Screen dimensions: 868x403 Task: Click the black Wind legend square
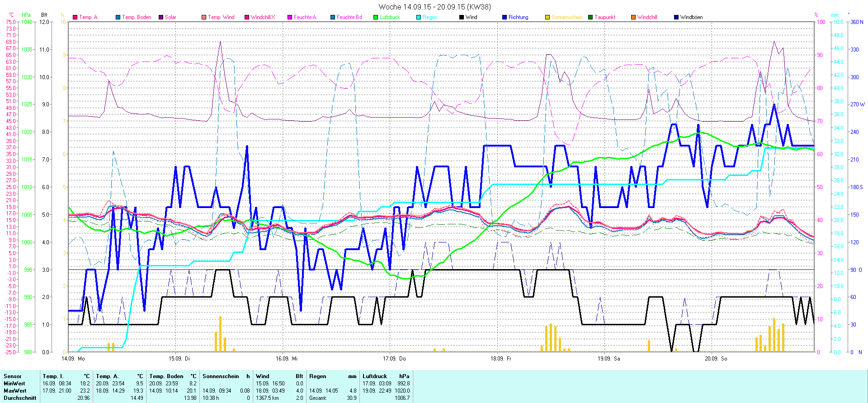tap(462, 17)
